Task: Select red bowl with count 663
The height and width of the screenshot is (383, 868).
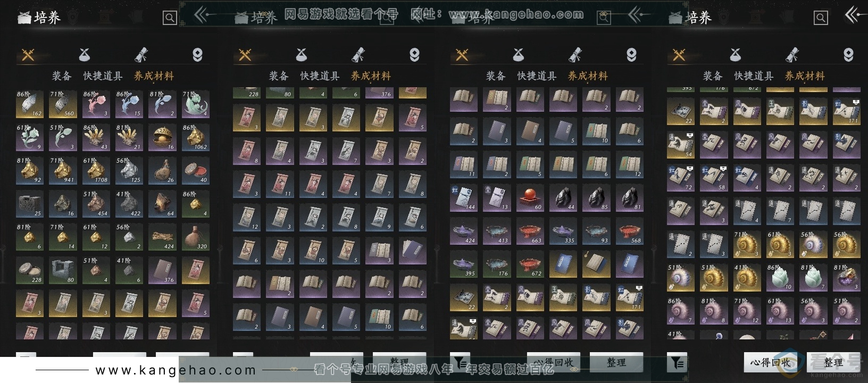Action: [x=530, y=231]
